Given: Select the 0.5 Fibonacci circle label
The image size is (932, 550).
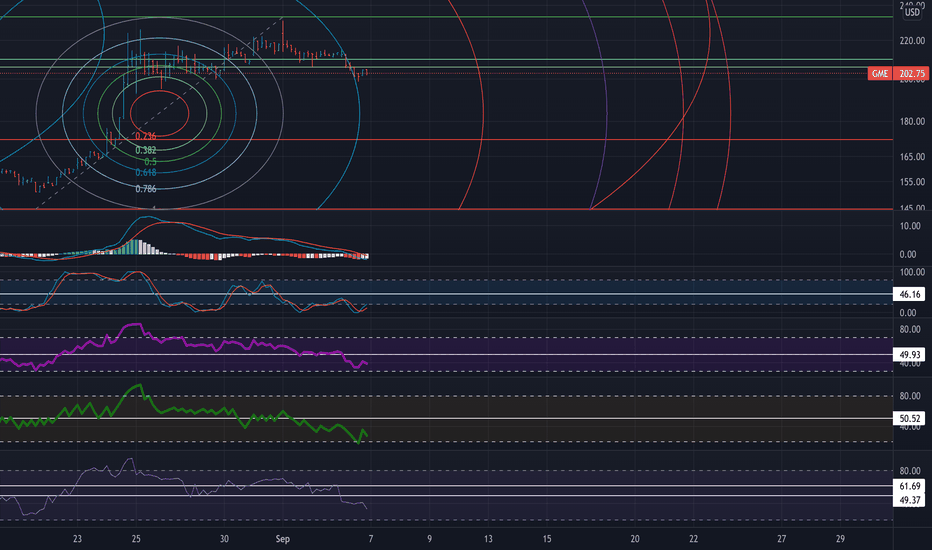Looking at the screenshot, I should pos(150,162).
